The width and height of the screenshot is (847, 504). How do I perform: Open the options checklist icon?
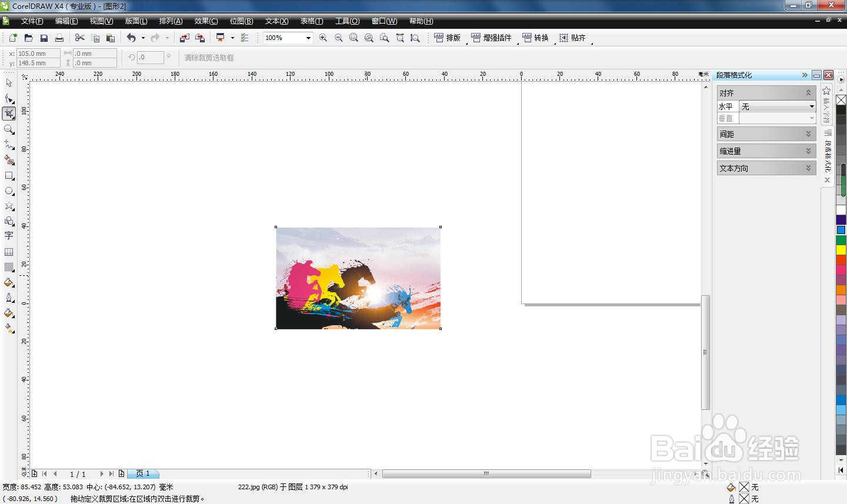(245, 38)
